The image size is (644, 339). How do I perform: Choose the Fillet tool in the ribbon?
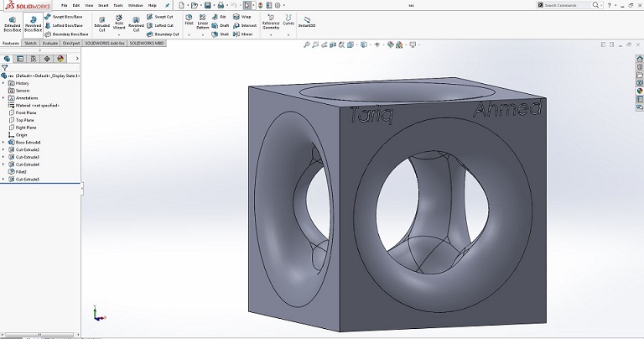(x=190, y=20)
